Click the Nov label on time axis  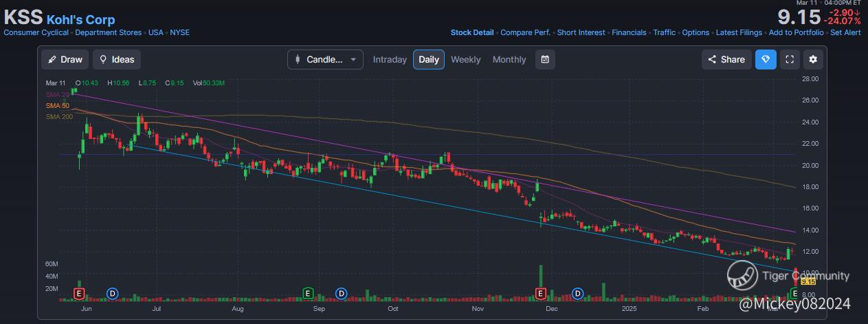pos(478,310)
